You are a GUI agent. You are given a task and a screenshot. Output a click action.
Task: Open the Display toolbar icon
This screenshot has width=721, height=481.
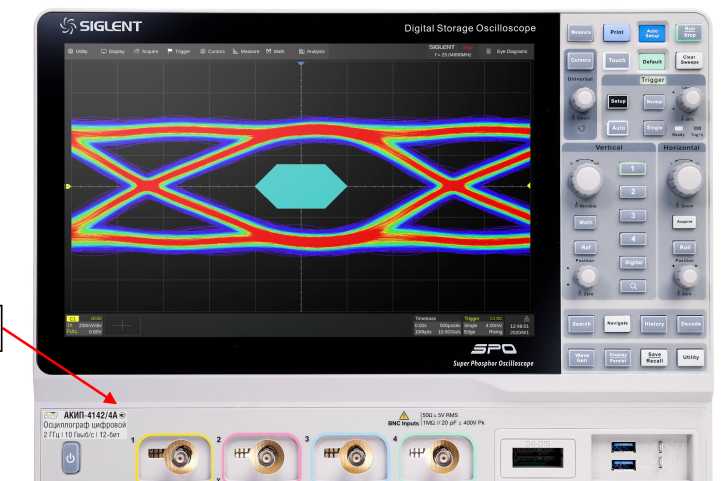pos(111,51)
